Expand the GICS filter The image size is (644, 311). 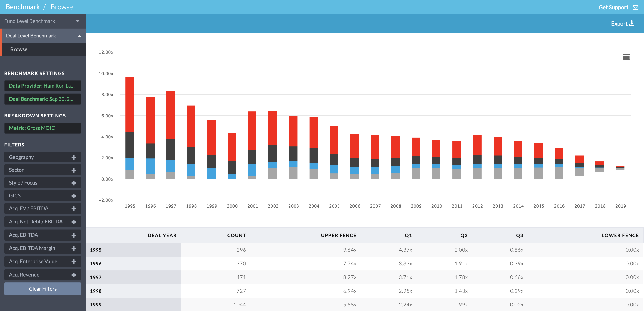click(43, 196)
